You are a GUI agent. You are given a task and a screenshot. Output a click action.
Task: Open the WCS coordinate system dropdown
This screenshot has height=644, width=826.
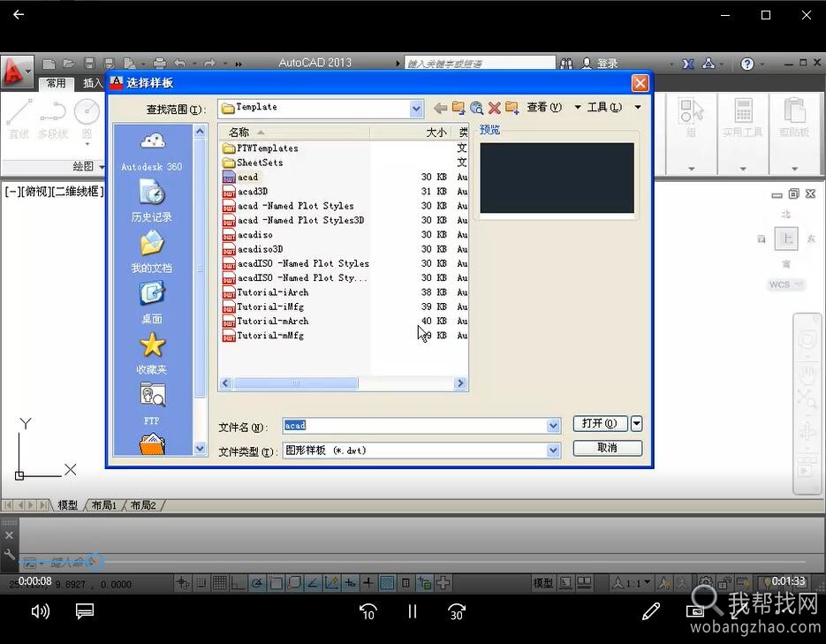tap(786, 284)
